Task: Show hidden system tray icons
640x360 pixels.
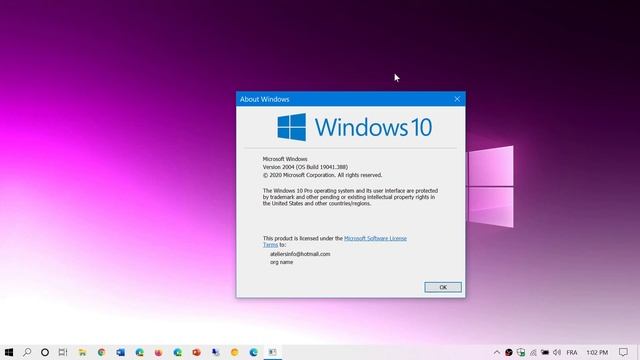Action: click(x=497, y=352)
